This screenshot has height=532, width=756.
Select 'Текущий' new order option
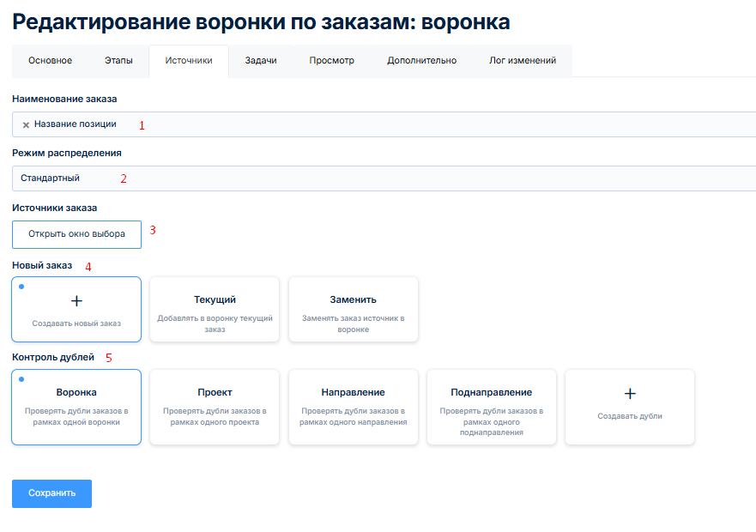(x=215, y=309)
